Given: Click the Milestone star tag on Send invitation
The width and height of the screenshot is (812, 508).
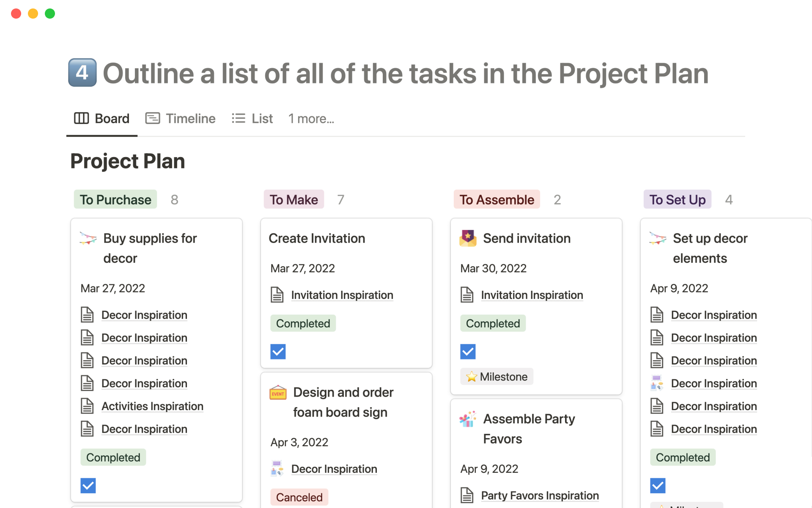Looking at the screenshot, I should point(497,377).
